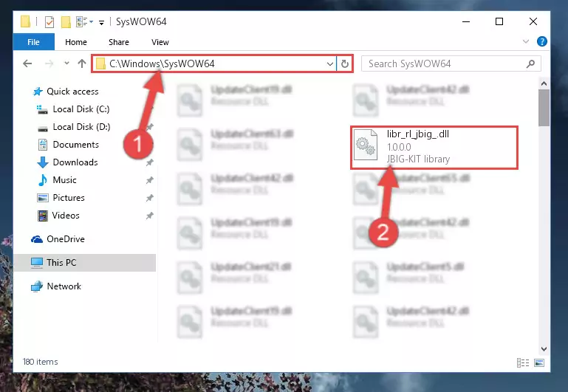This screenshot has height=392, width=568.
Task: Click the pin icon next to Pictures
Action: [149, 198]
